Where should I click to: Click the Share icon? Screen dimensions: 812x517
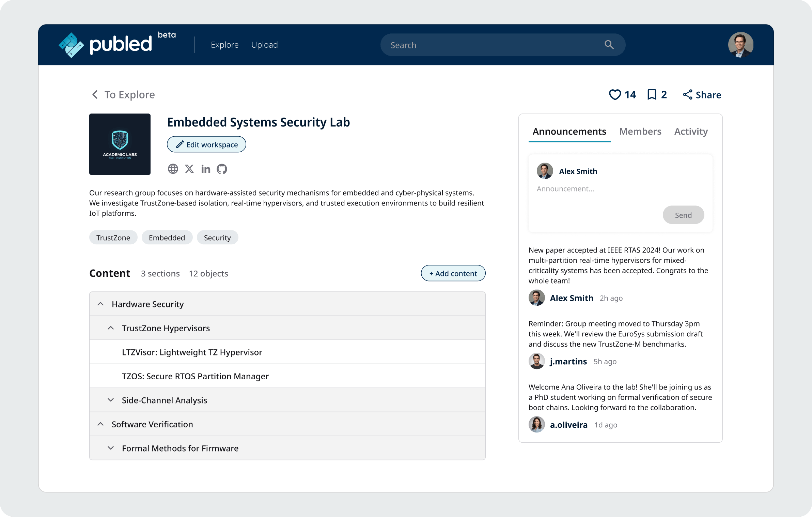(x=687, y=94)
